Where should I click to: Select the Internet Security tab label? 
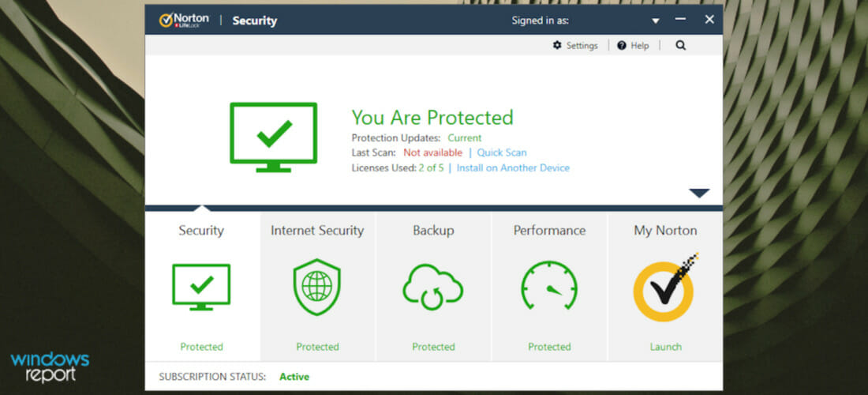(x=317, y=231)
